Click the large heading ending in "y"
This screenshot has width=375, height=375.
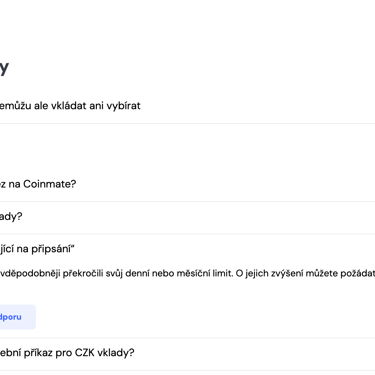[x=4, y=68]
